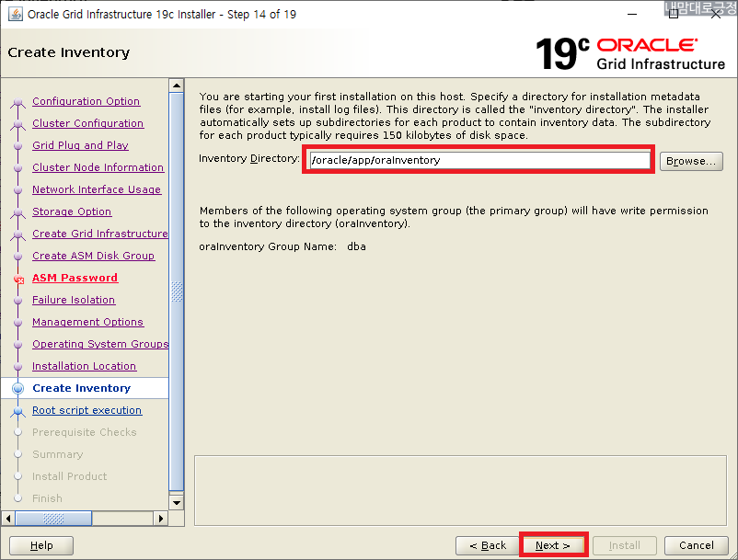738x560 pixels.
Task: Proceed with the Next button
Action: 553,545
